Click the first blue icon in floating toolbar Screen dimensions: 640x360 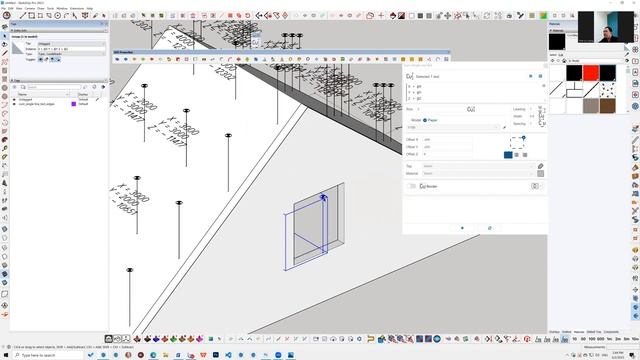pyautogui.click(x=117, y=59)
